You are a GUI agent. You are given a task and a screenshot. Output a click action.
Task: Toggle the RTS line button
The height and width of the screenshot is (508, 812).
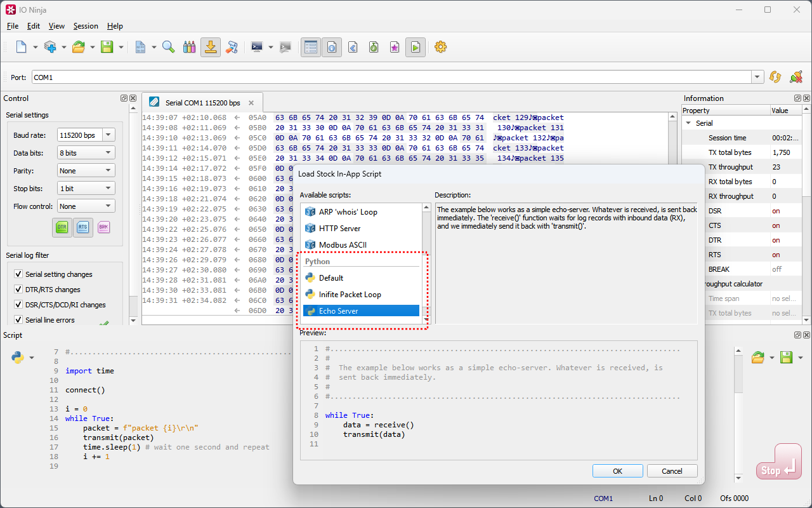pyautogui.click(x=82, y=227)
